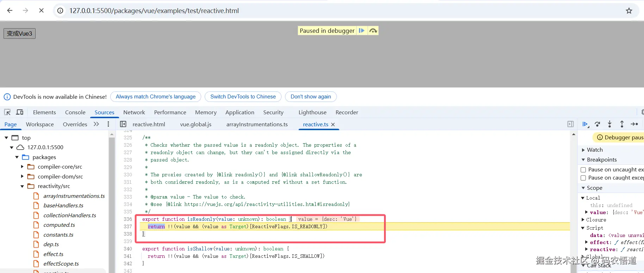Switch to the vue.global.js editor tab
This screenshot has width=644, height=273.
click(x=196, y=124)
